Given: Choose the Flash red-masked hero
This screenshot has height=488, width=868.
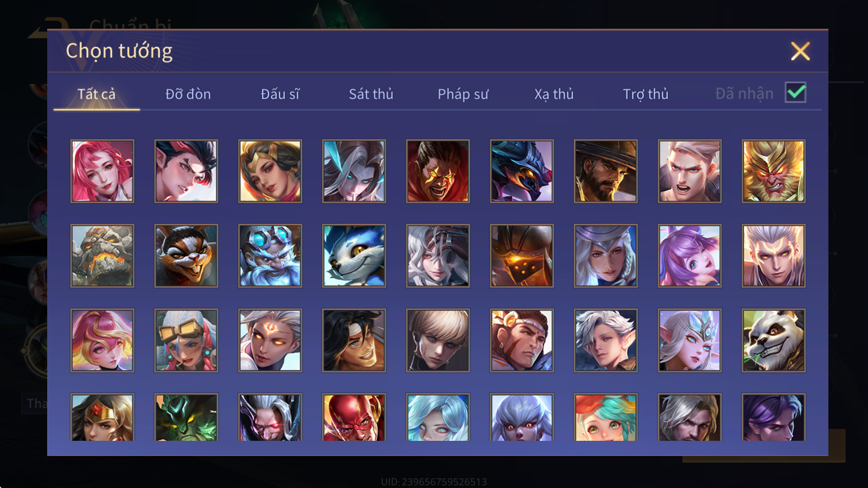Looking at the screenshot, I should pos(354,417).
